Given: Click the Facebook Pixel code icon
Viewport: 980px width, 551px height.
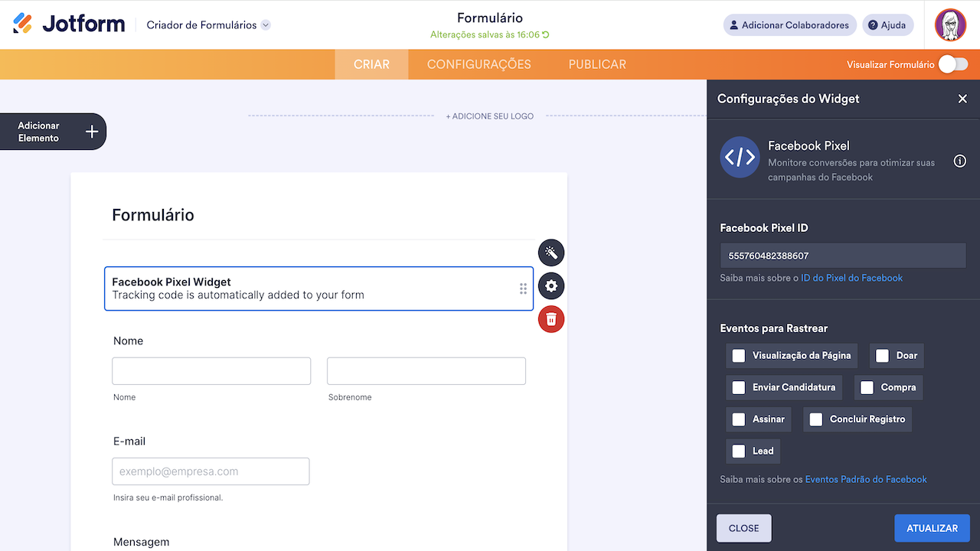Looking at the screenshot, I should (x=740, y=158).
